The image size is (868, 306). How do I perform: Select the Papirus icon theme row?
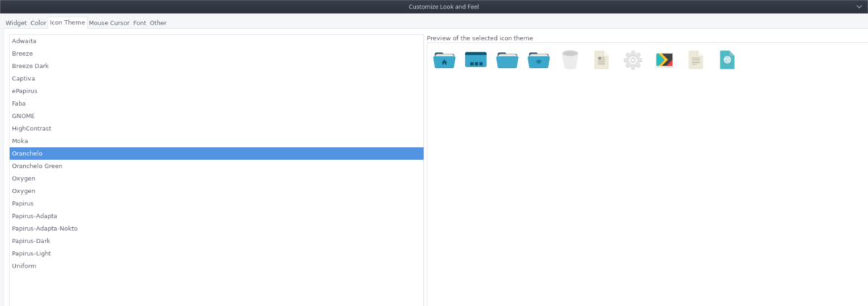216,203
